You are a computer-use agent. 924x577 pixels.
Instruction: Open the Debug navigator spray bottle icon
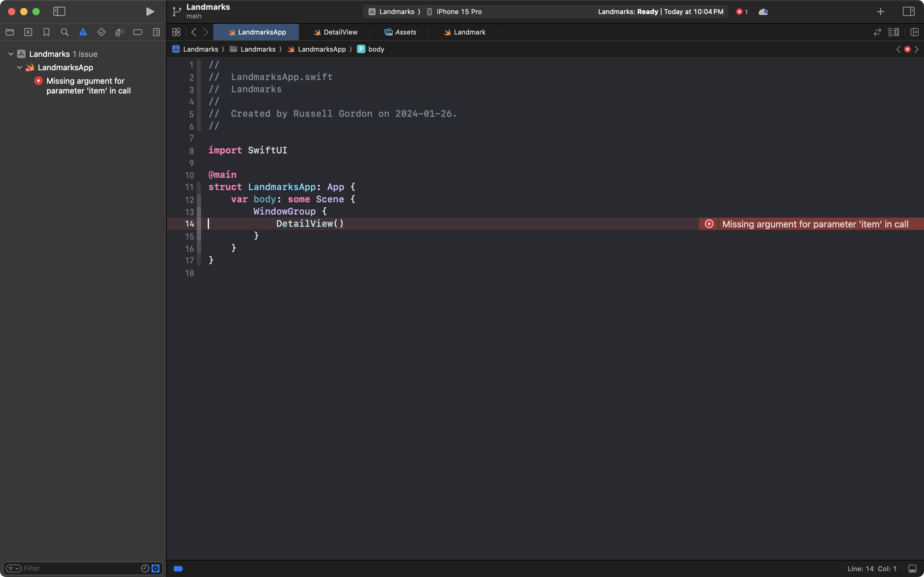119,32
